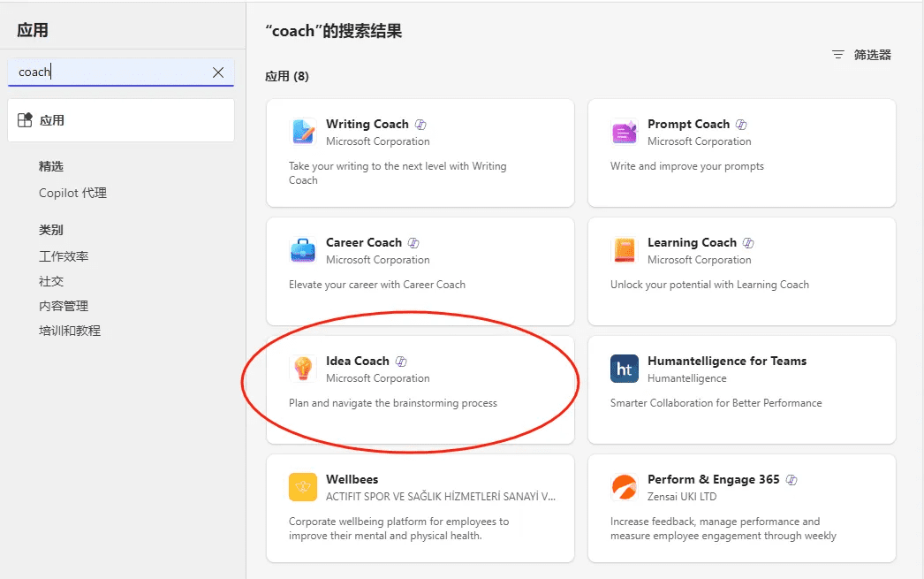Screen dimensions: 924x579
Task: Clear the coach search text
Action: coord(218,72)
